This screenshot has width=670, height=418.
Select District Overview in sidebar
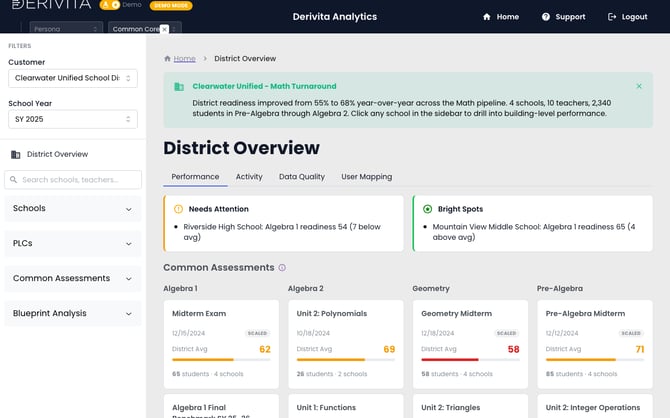point(57,154)
